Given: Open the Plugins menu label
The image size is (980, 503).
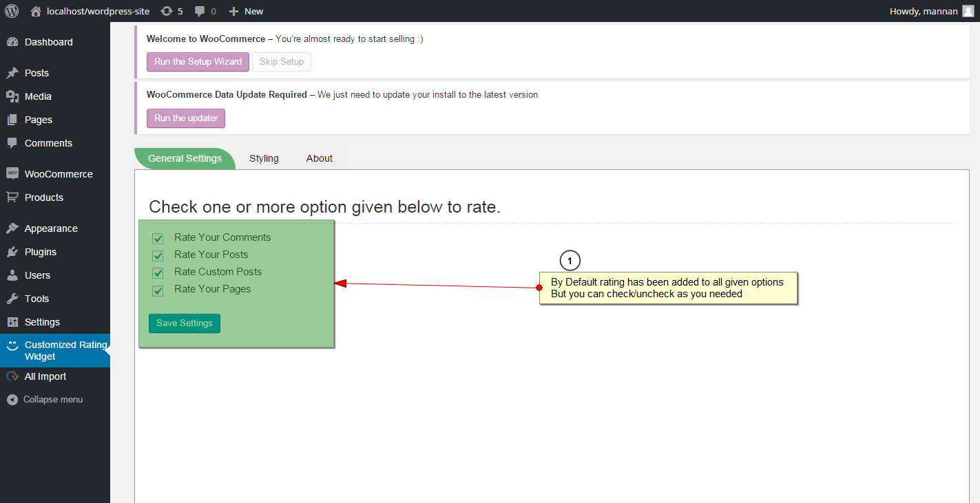Looking at the screenshot, I should point(41,252).
